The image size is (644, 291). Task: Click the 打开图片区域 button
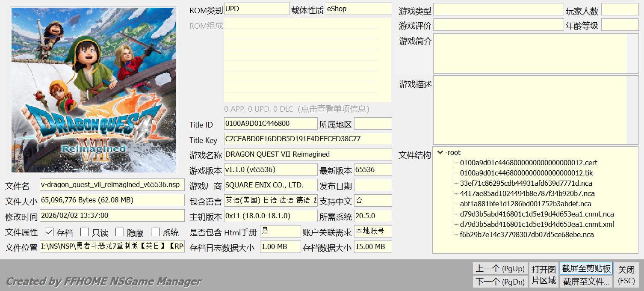[x=544, y=275]
